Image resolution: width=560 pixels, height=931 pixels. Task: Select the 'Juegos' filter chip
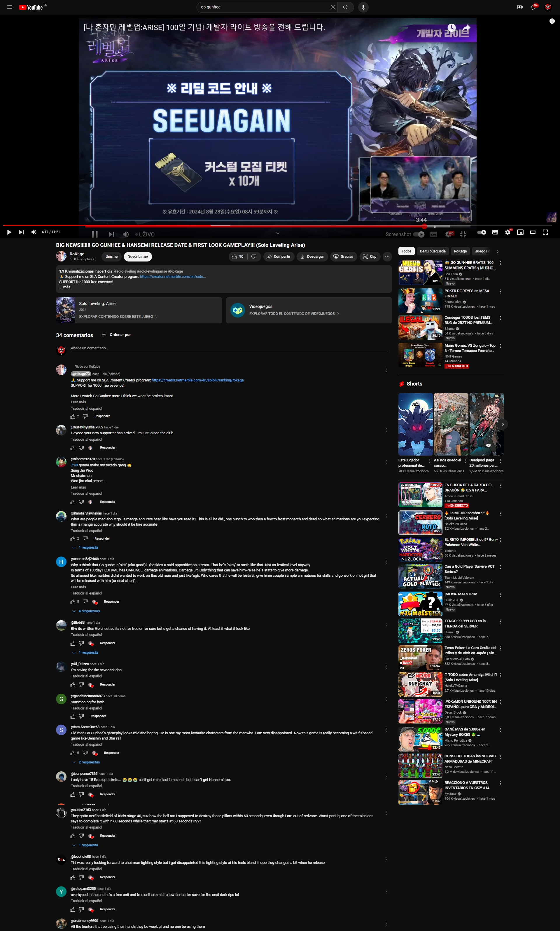pyautogui.click(x=482, y=252)
